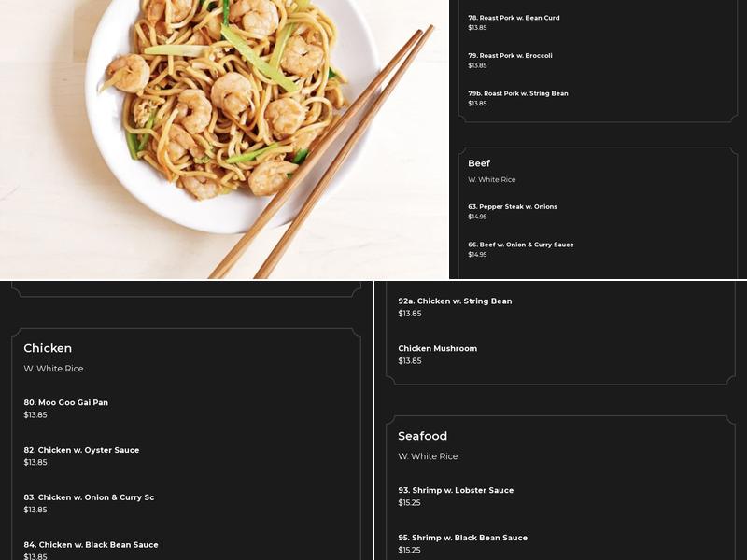Choose the Chicken Mushroom item
The height and width of the screenshot is (560, 747).
(x=437, y=348)
